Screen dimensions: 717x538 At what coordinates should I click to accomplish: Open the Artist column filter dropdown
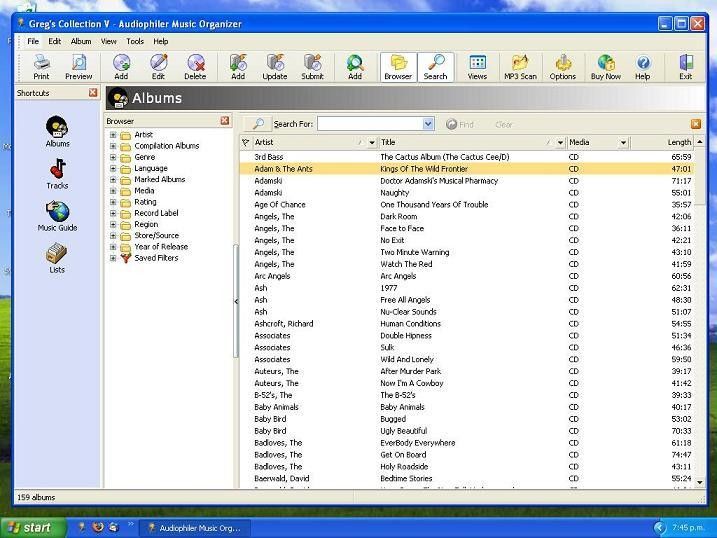click(x=372, y=143)
